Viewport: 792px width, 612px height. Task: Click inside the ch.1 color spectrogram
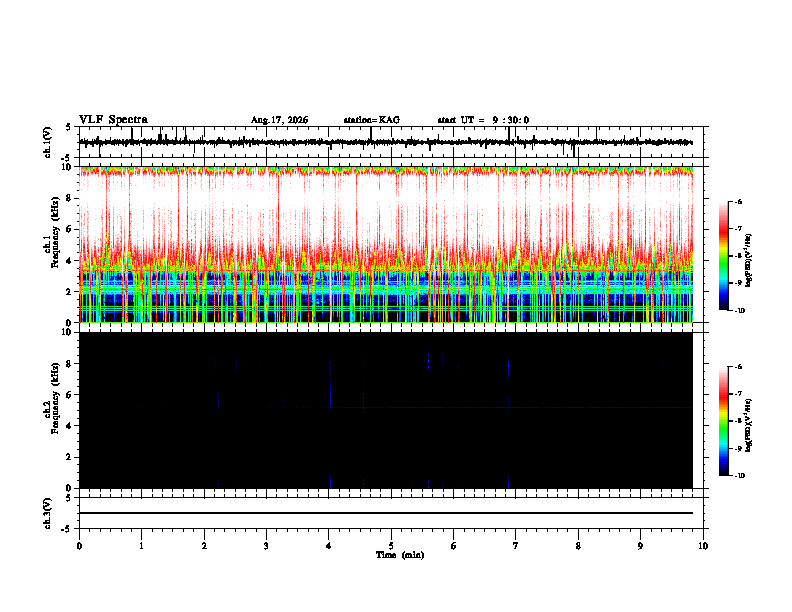[x=385, y=244]
